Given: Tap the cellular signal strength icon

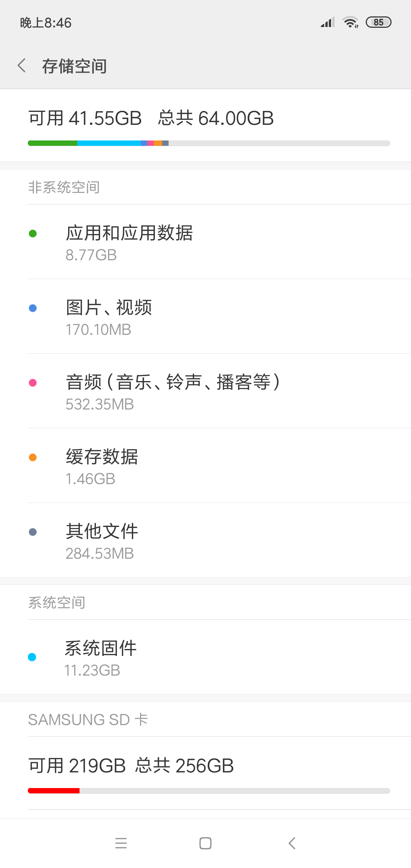Looking at the screenshot, I should 327,22.
